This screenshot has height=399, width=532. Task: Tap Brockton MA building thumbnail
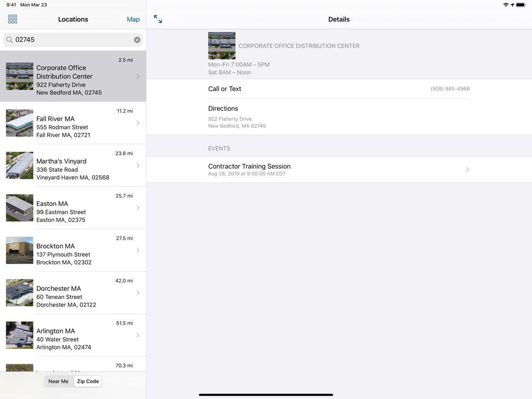(20, 250)
